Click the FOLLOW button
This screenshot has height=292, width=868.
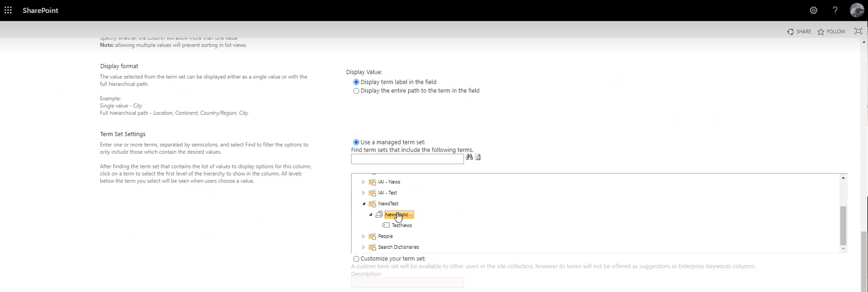click(x=832, y=32)
